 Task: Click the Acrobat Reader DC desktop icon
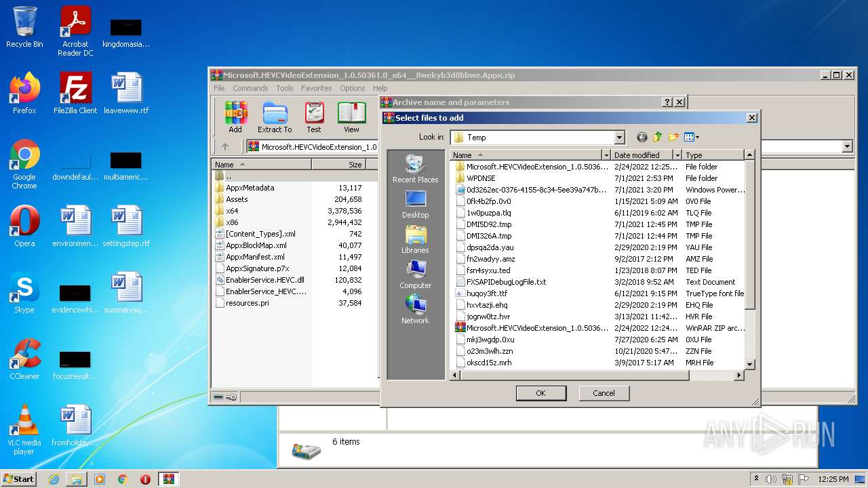point(75,31)
